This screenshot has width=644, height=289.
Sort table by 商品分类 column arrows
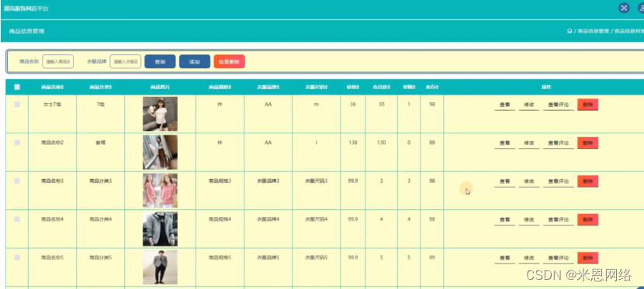click(x=110, y=88)
